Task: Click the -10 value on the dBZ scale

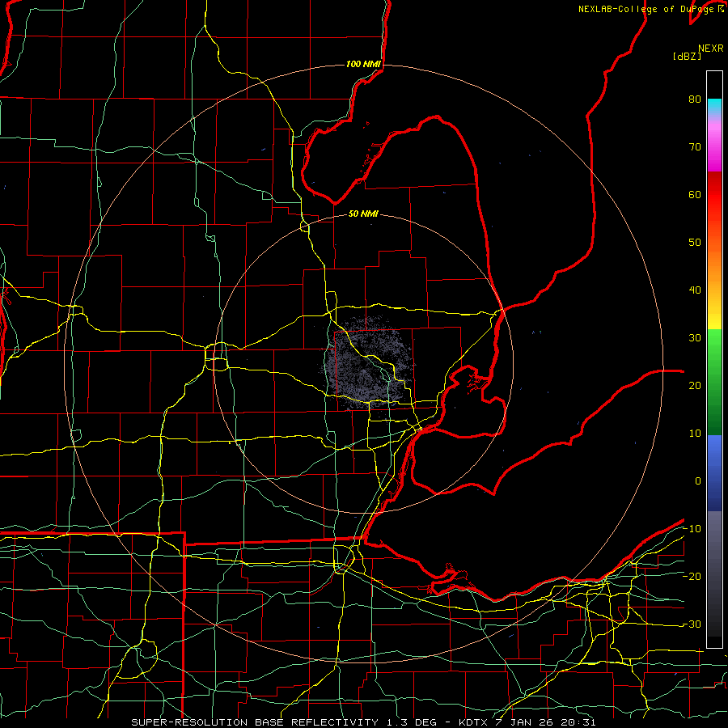Action: (692, 529)
